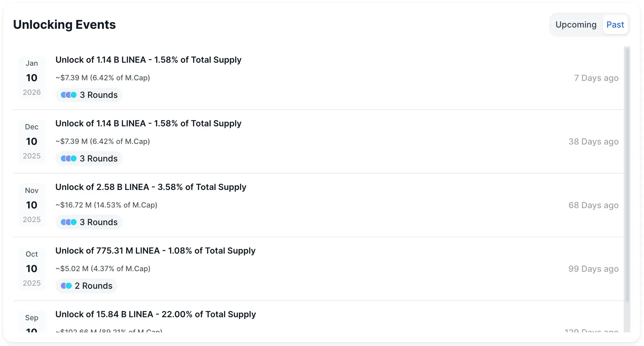This screenshot has width=644, height=346.
Task: Click rounds dots icon for Dec 10 unlock
Action: 69,158
